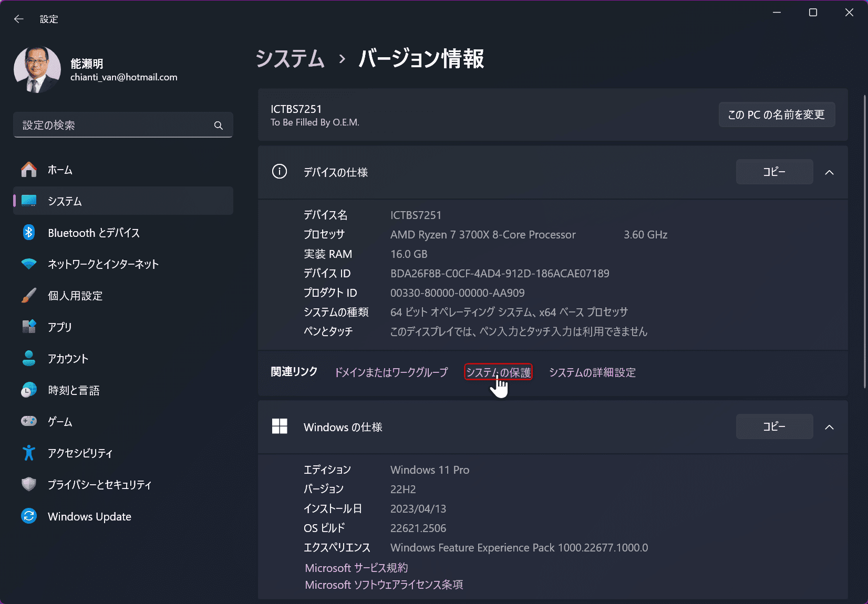Viewport: 868px width, 604px height.
Task: Select システム in the sidebar
Action: [123, 201]
